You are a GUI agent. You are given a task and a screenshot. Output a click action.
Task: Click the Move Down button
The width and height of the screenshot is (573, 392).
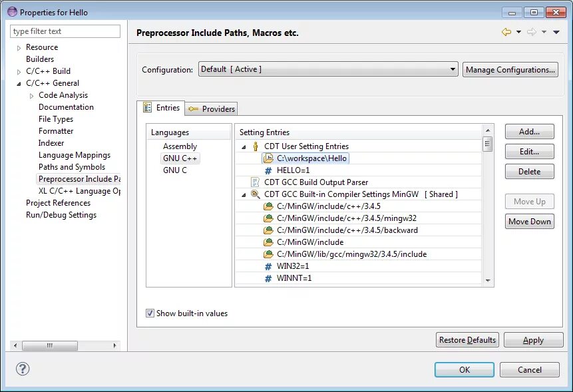[530, 222]
